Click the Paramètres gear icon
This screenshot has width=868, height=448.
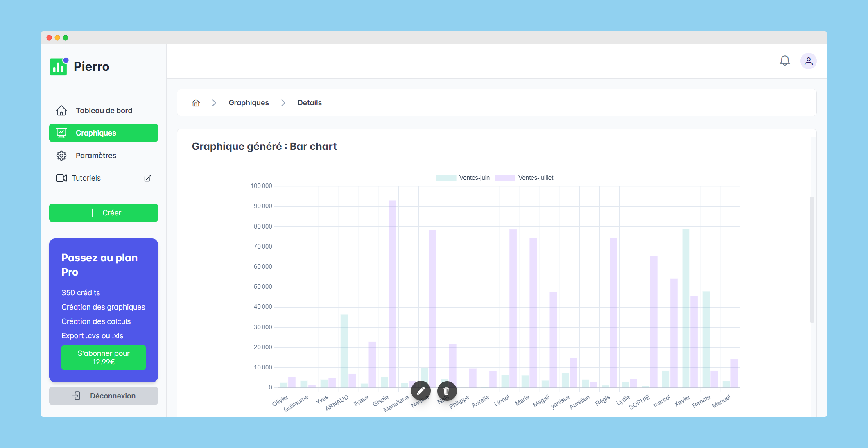point(61,156)
